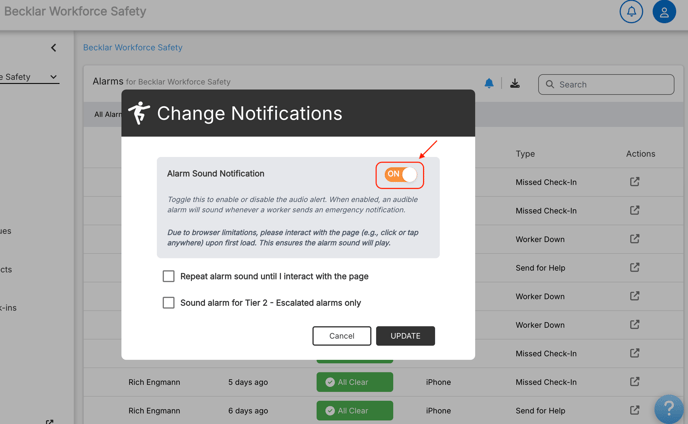Select the All Alarms tab

[x=108, y=115]
